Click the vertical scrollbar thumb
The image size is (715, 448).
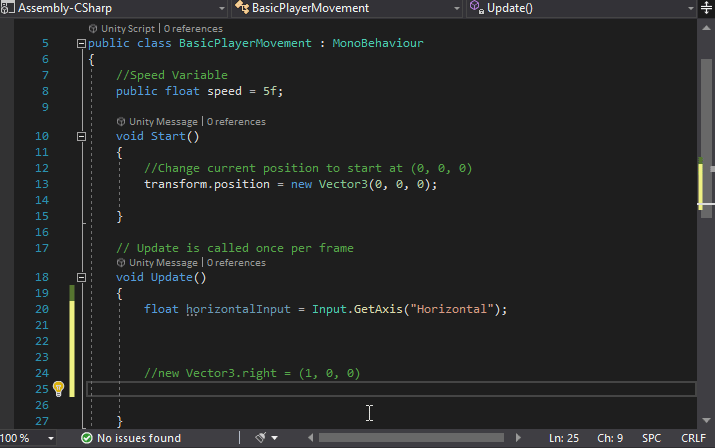point(706,137)
